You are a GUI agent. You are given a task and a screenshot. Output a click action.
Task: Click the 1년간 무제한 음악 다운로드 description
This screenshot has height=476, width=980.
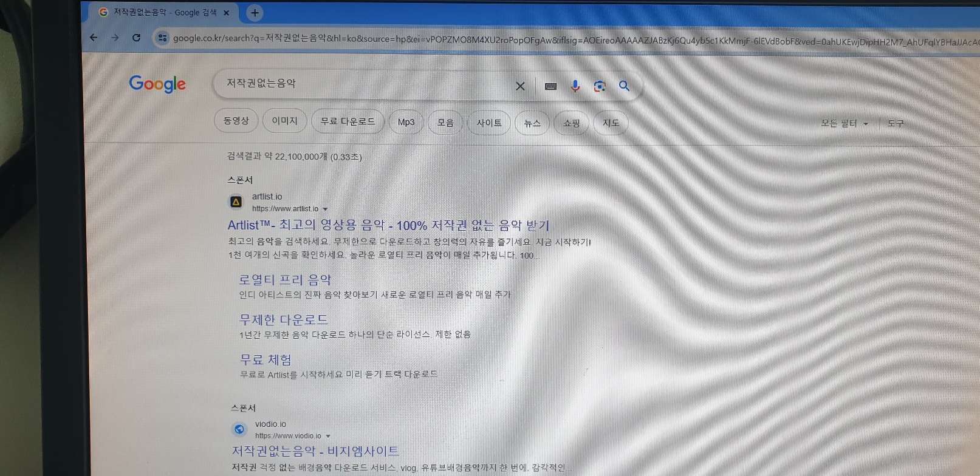coord(355,335)
